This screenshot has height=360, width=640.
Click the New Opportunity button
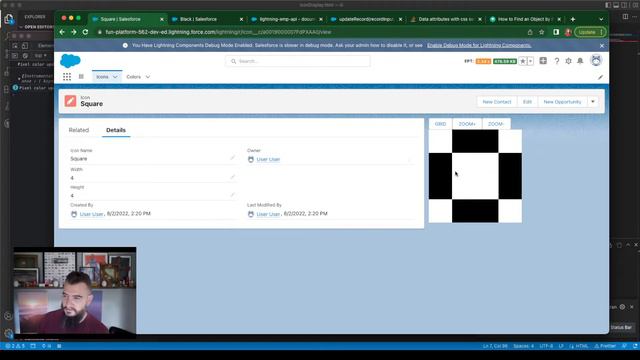click(x=562, y=102)
